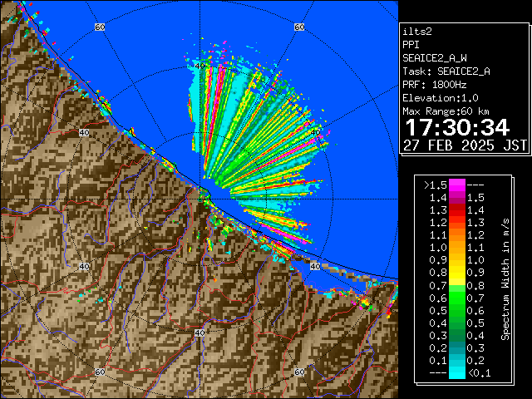This screenshot has height=399, width=532.
Task: Click '0.8' in the legend's right column
Action: pyautogui.click(x=475, y=286)
